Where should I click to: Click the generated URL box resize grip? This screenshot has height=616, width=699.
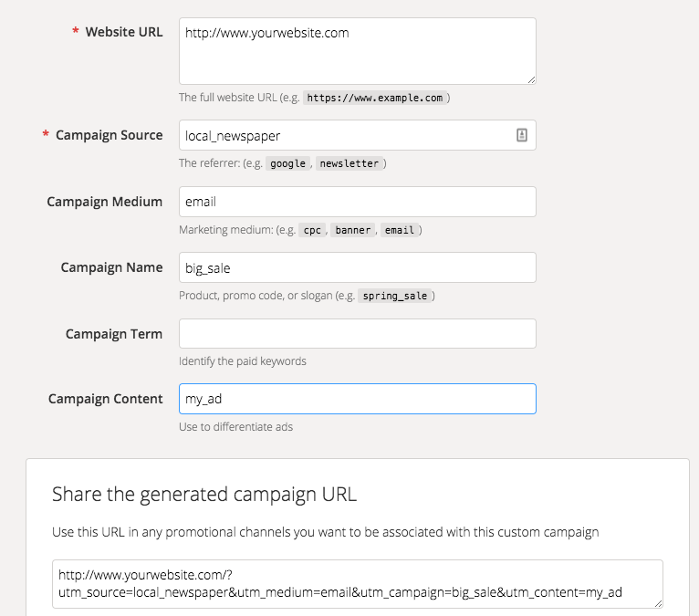[x=659, y=603]
